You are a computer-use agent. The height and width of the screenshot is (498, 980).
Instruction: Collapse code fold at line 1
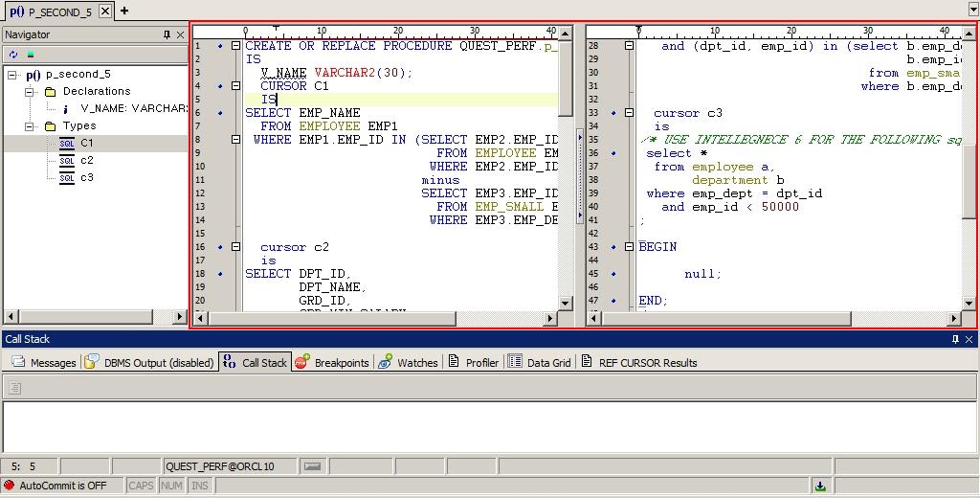235,46
